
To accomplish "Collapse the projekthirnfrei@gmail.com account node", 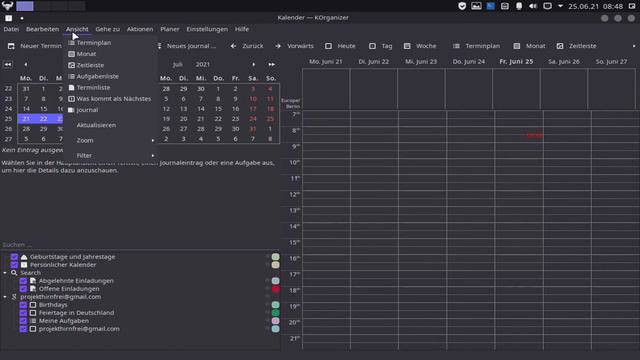I will click(x=5, y=297).
